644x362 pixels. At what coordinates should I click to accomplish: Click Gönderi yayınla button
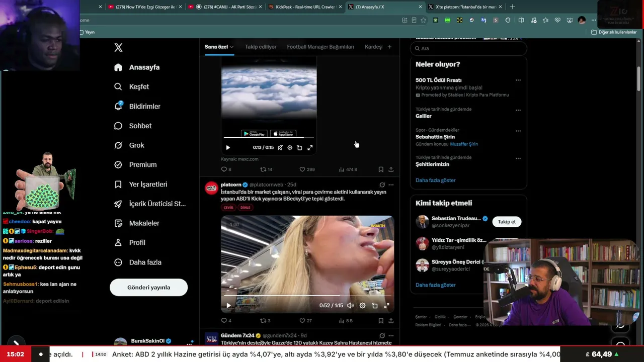click(x=148, y=288)
